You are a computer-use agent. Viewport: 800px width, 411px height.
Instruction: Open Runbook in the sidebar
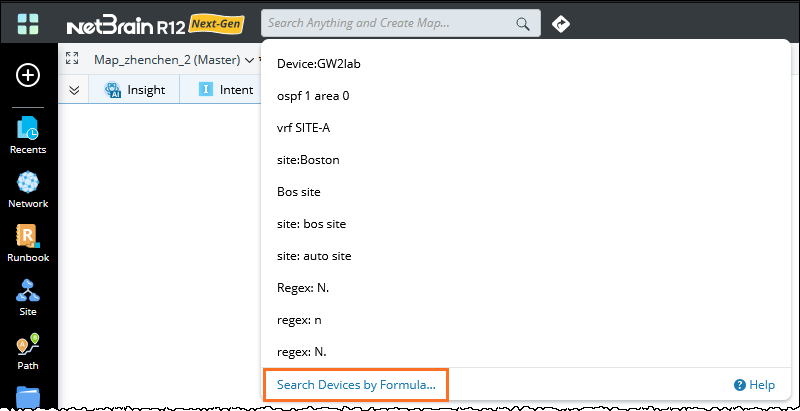28,243
